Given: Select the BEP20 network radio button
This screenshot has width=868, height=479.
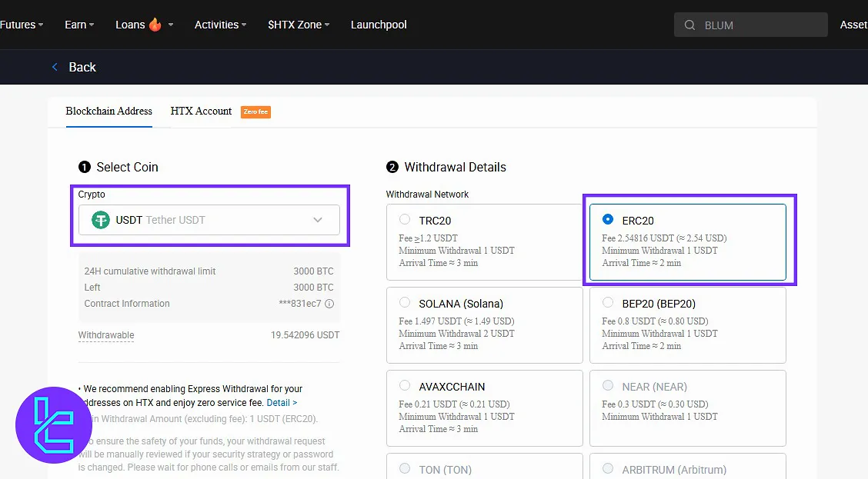Looking at the screenshot, I should click(608, 303).
